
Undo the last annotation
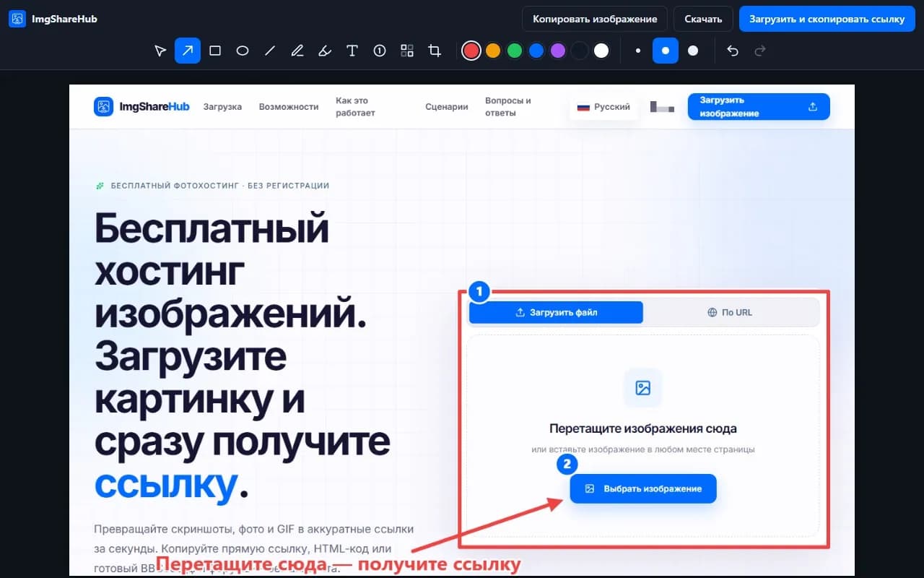pyautogui.click(x=733, y=51)
